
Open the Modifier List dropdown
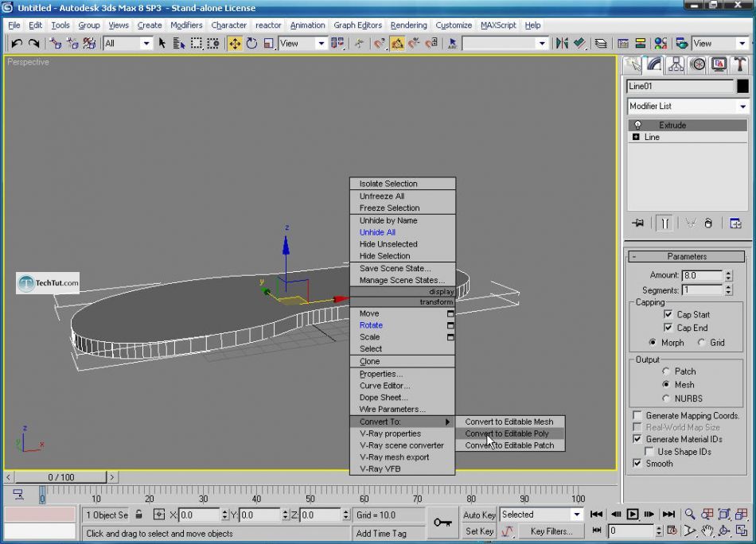tap(688, 106)
